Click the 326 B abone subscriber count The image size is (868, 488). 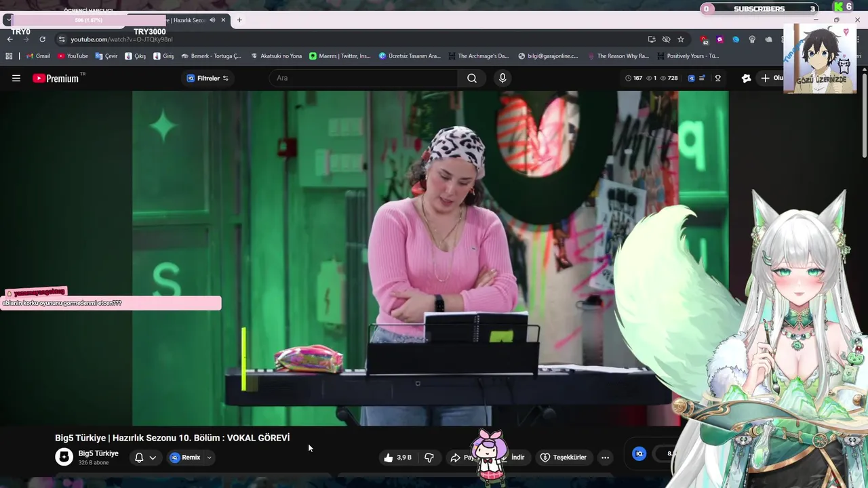(x=93, y=463)
